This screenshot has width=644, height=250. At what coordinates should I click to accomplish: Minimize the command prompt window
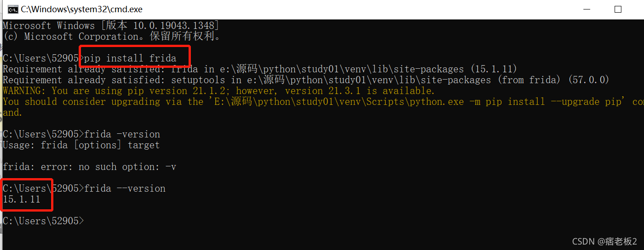587,9
